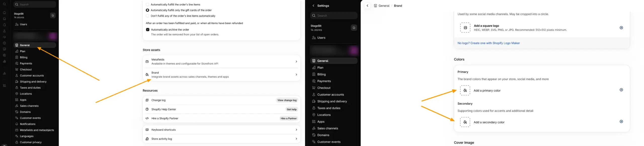Open Domains in the Brand page sidebar

pos(334,135)
